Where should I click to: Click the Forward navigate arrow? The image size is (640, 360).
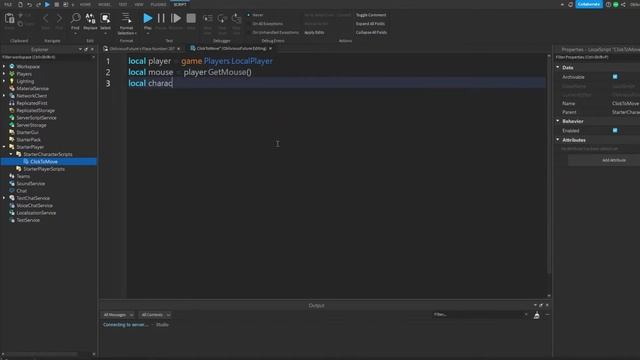[59, 18]
